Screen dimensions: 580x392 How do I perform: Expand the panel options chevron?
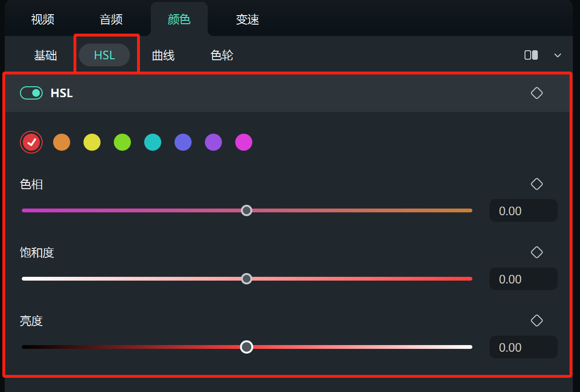click(x=557, y=55)
